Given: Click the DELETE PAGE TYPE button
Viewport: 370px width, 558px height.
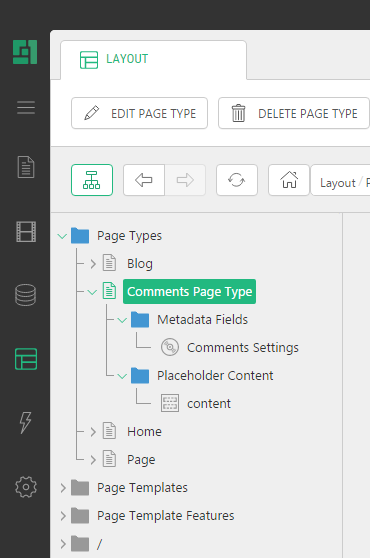Looking at the screenshot, I should coord(294,113).
